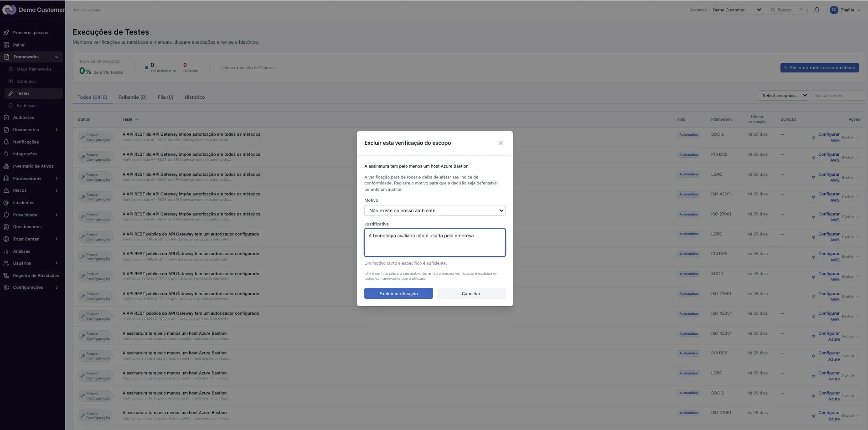This screenshot has height=430, width=868.
Task: Click the Integrações plug icon
Action: (x=6, y=154)
